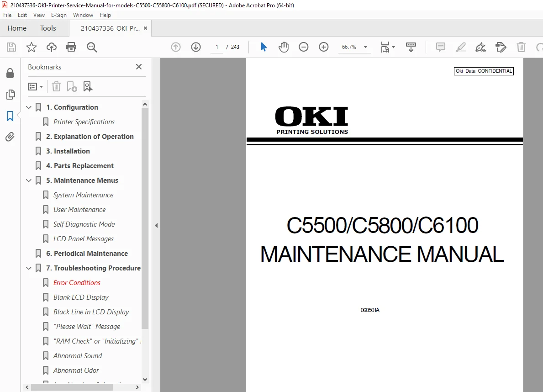Screen dimensions: 543x392
Task: Open the Help menu
Action: (105, 15)
